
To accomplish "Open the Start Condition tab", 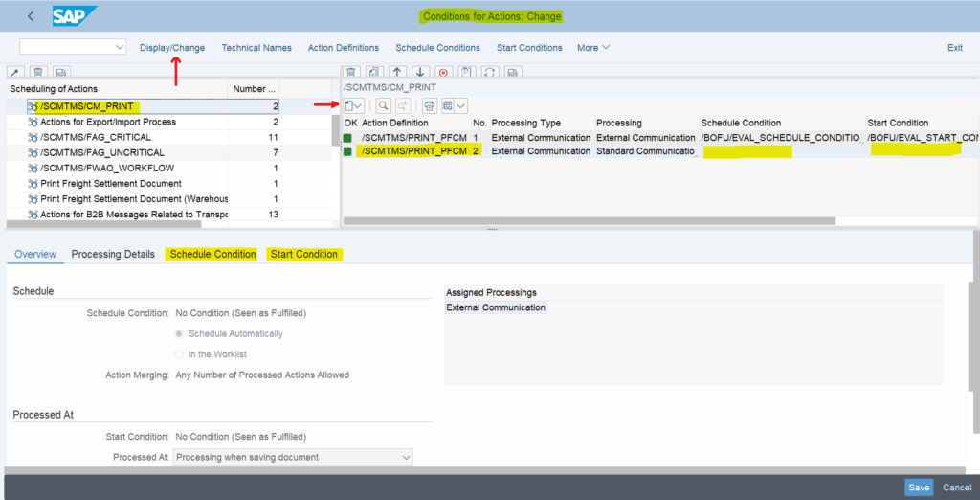I will point(303,254).
